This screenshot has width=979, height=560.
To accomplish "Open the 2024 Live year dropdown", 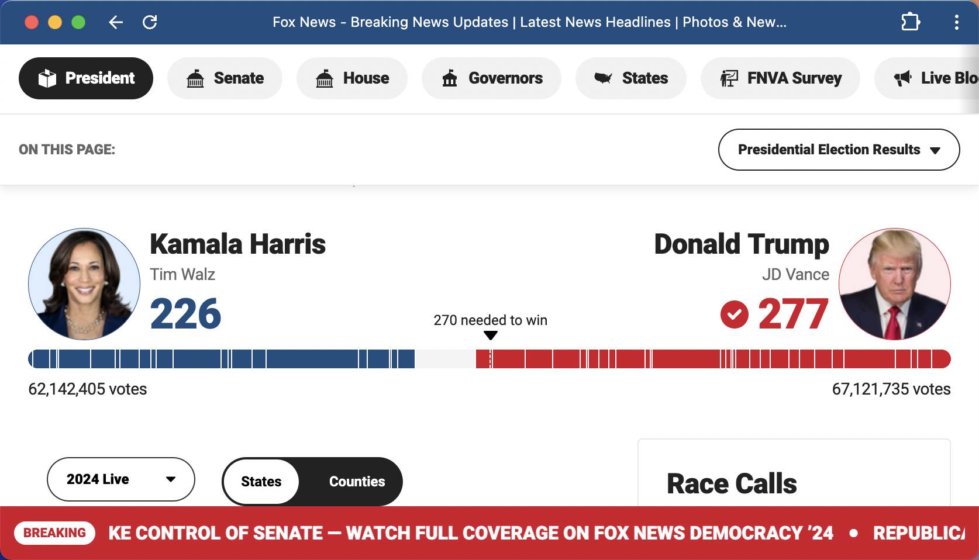I will click(98, 479).
